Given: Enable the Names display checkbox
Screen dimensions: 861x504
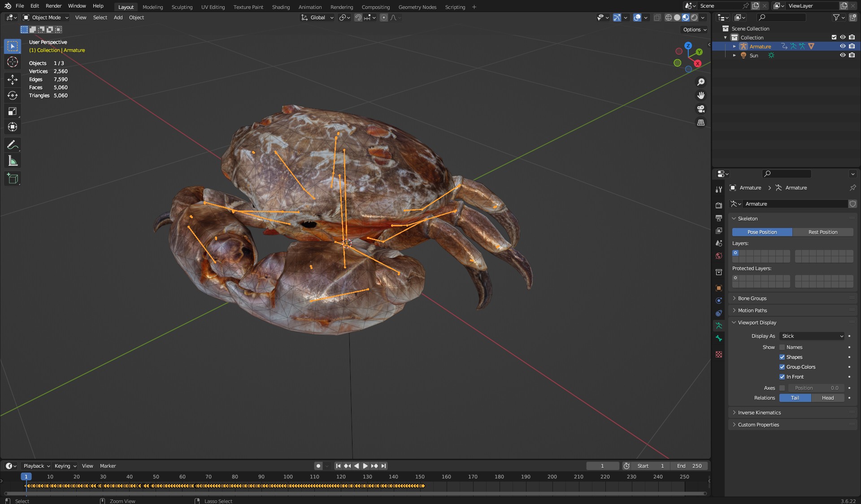Looking at the screenshot, I should click(782, 347).
